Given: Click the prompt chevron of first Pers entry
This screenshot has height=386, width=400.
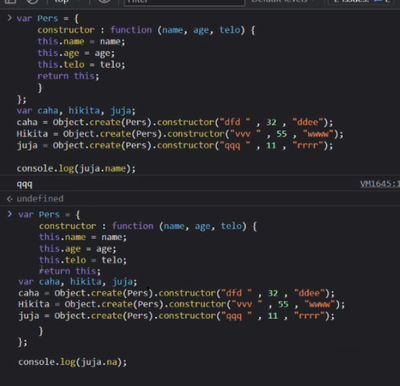Looking at the screenshot, I should point(10,18).
